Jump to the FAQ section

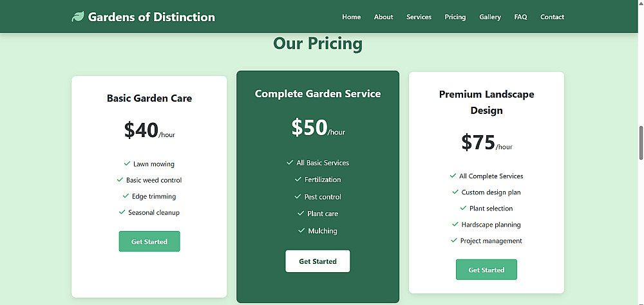pos(520,17)
